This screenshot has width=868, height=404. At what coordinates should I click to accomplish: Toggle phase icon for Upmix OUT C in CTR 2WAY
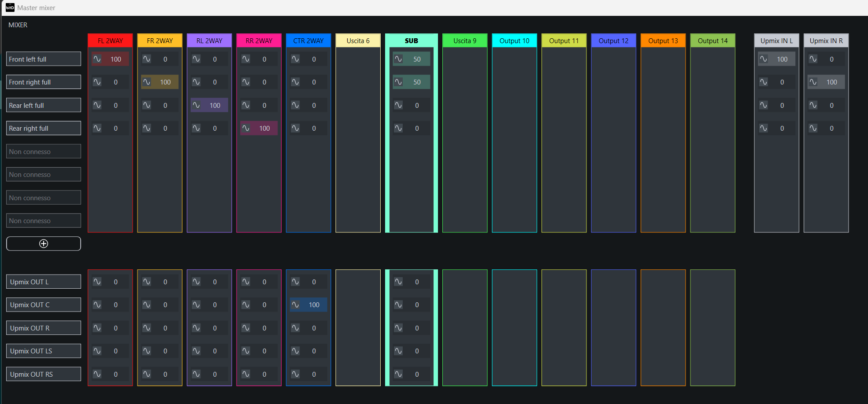click(295, 305)
